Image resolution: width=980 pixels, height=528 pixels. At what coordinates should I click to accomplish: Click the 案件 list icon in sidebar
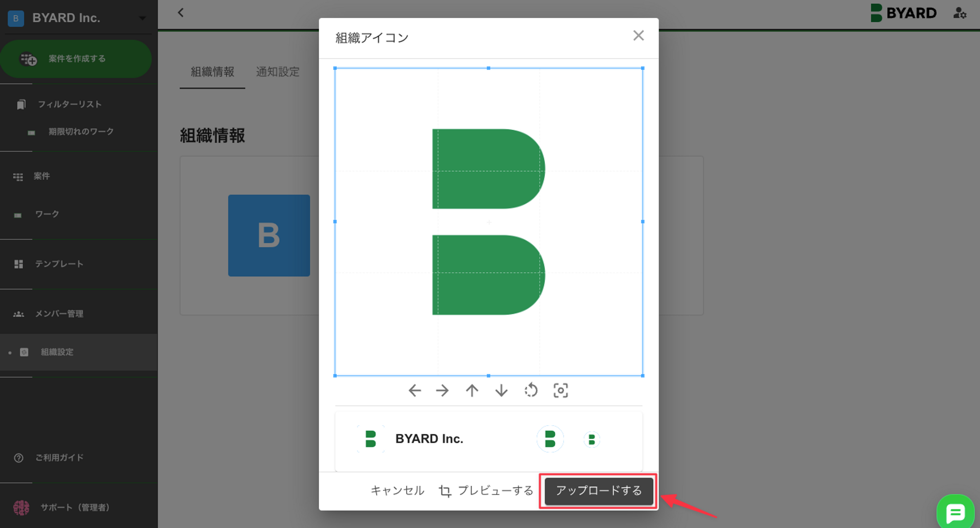[18, 177]
